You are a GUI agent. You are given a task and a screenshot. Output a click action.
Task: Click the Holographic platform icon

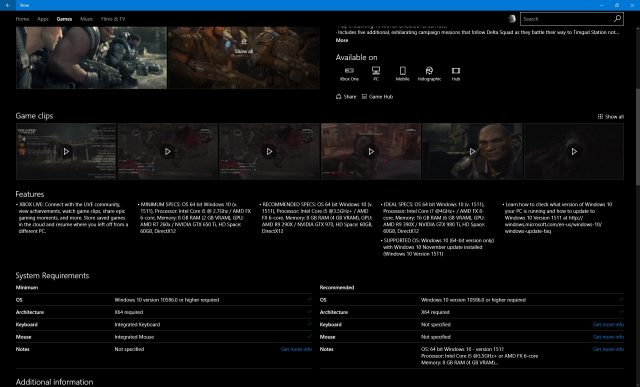tap(429, 74)
